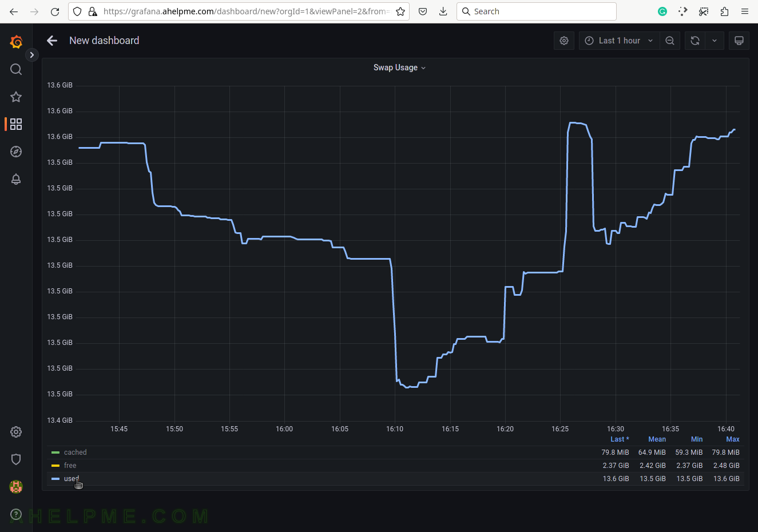Viewport: 758px width, 532px height.
Task: Expand the side menu with the chevron button
Action: pyautogui.click(x=32, y=55)
